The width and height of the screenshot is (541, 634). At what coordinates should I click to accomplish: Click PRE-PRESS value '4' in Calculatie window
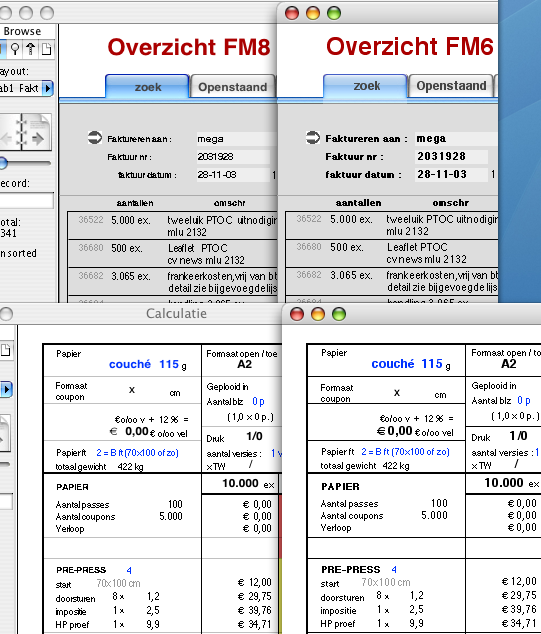coord(129,570)
